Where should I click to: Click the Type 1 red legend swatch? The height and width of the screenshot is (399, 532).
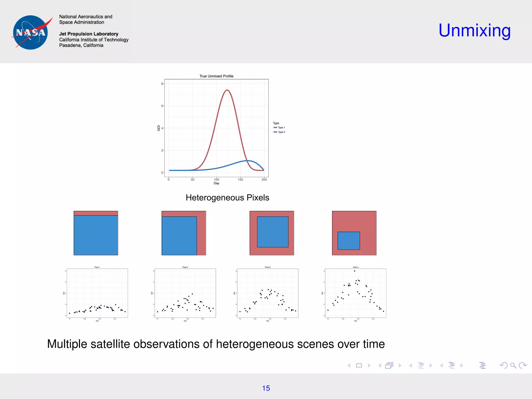pyautogui.click(x=275, y=128)
